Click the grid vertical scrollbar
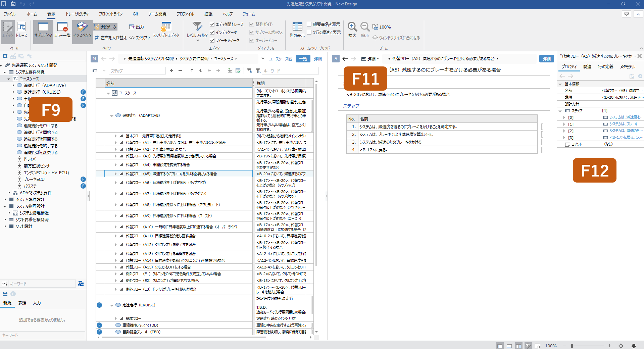 316,174
